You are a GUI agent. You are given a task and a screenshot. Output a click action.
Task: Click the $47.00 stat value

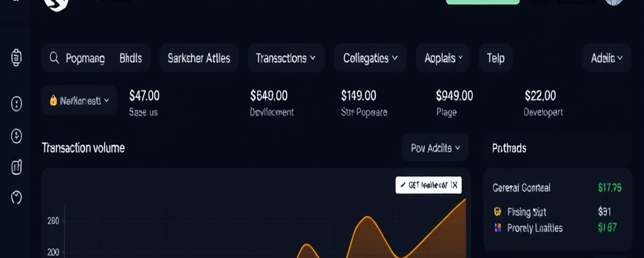[144, 96]
